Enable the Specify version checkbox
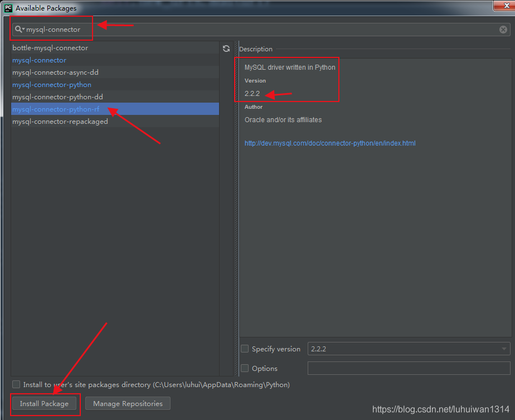515x420 pixels. click(x=245, y=349)
